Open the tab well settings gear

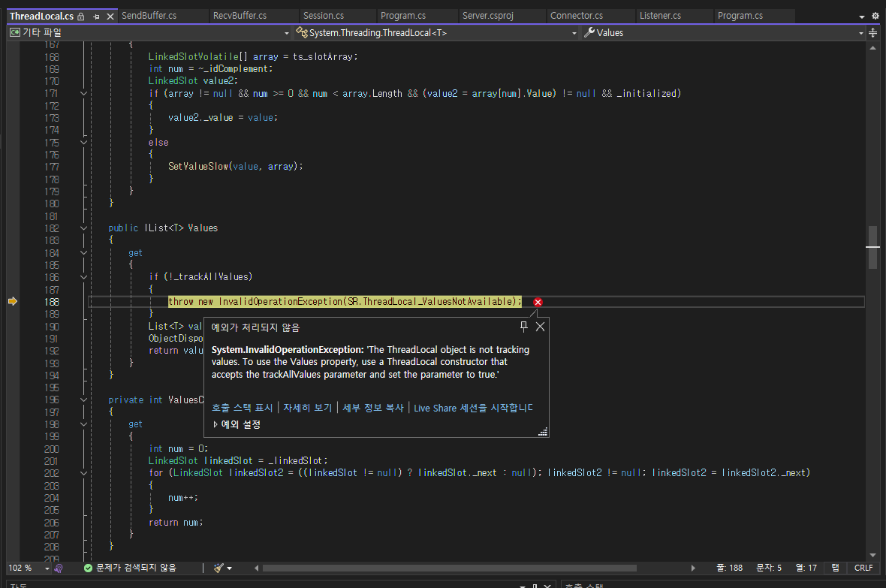tap(875, 17)
